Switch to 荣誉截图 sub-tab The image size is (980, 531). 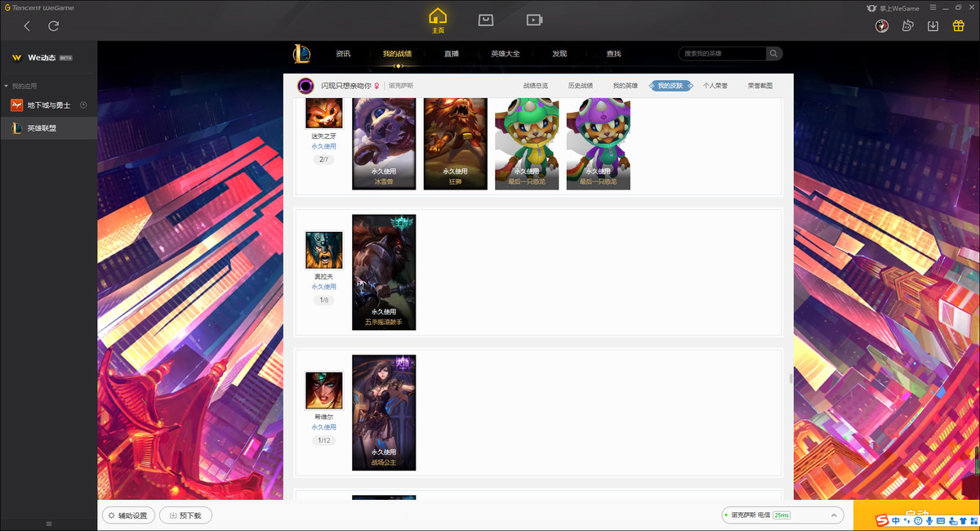pos(760,86)
